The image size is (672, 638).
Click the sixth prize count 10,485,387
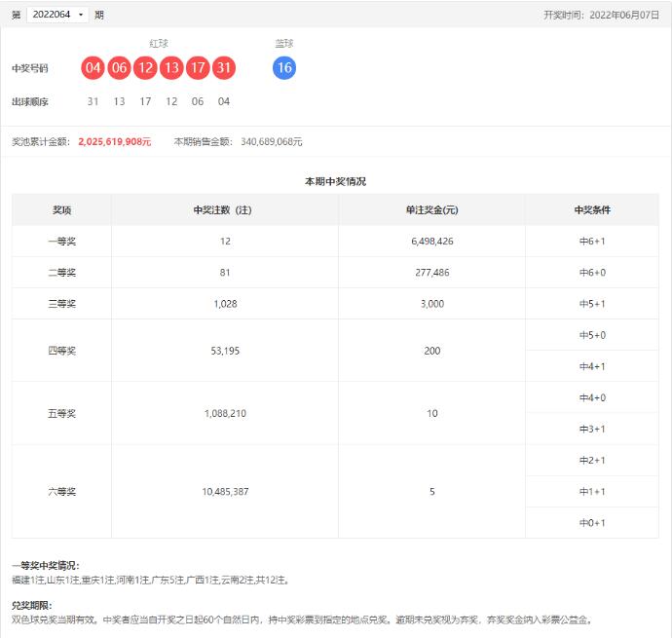(x=225, y=492)
